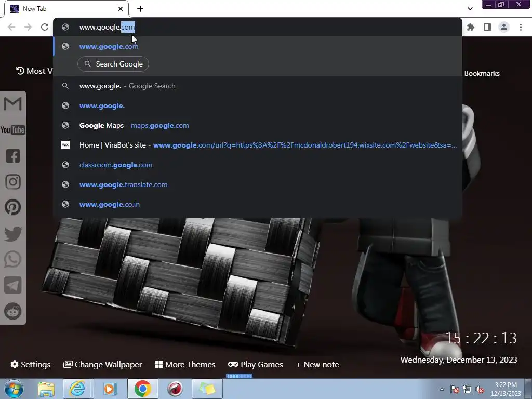Click the Wednesday, December 13, 2023 date text

pyautogui.click(x=459, y=360)
